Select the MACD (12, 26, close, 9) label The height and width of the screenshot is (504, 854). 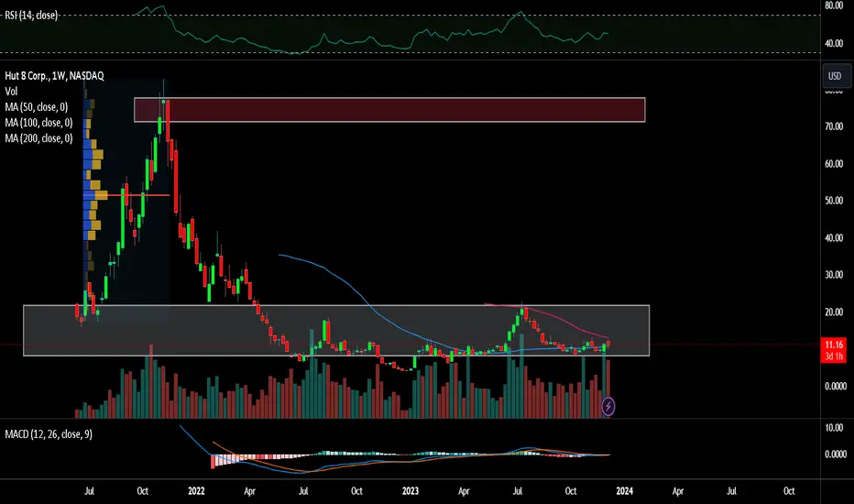49,434
